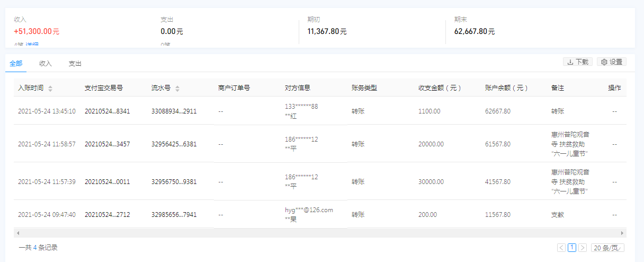Click the 详细 link under income
The height and width of the screenshot is (262, 644).
pyautogui.click(x=32, y=45)
